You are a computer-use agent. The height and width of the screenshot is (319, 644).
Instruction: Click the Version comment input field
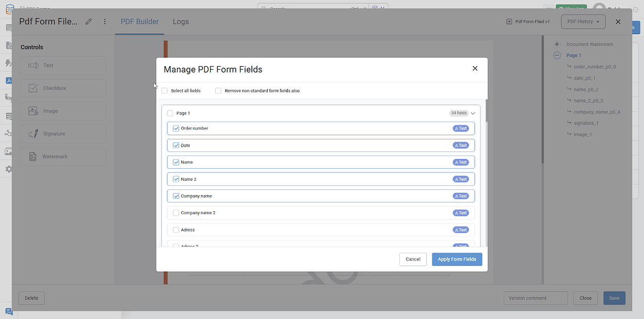click(x=536, y=298)
